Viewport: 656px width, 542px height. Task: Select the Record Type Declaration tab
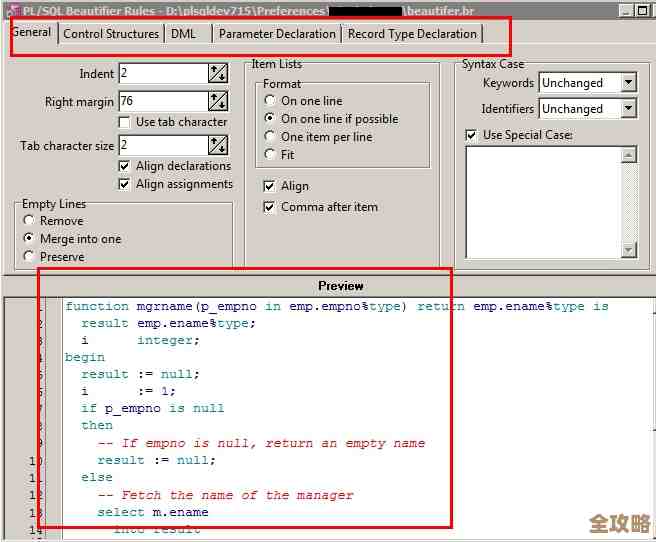click(412, 34)
